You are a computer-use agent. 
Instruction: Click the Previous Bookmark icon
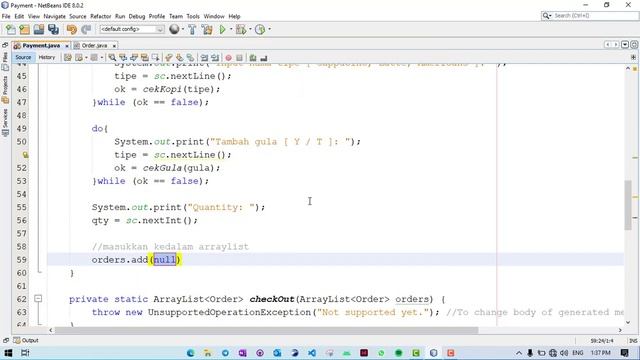pos(169,58)
